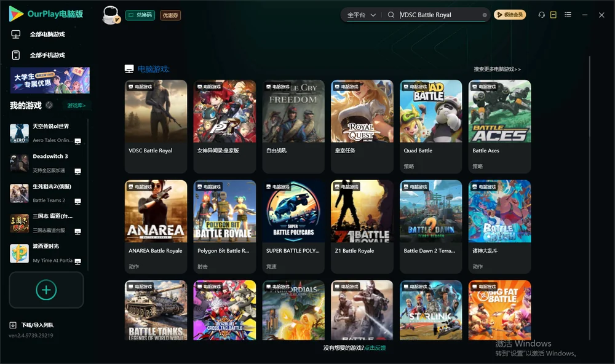Click the 点击反馈 feedback link
This screenshot has height=364, width=615.
click(375, 347)
